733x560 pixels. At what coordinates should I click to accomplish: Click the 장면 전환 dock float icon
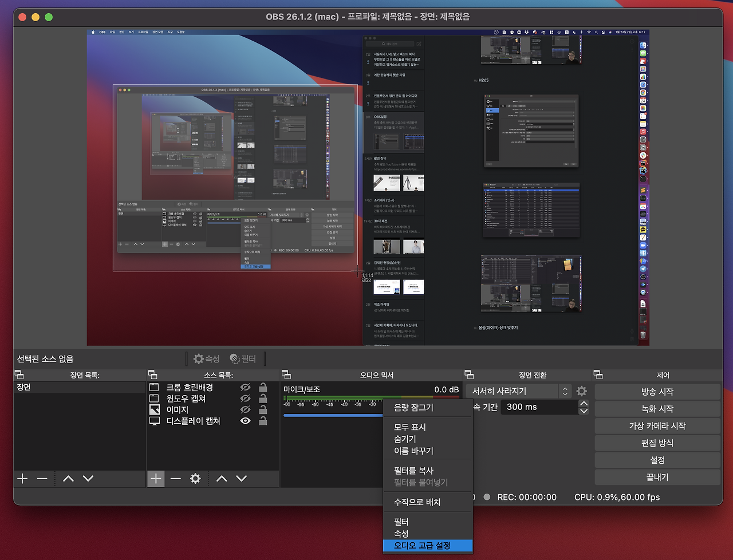coord(469,374)
